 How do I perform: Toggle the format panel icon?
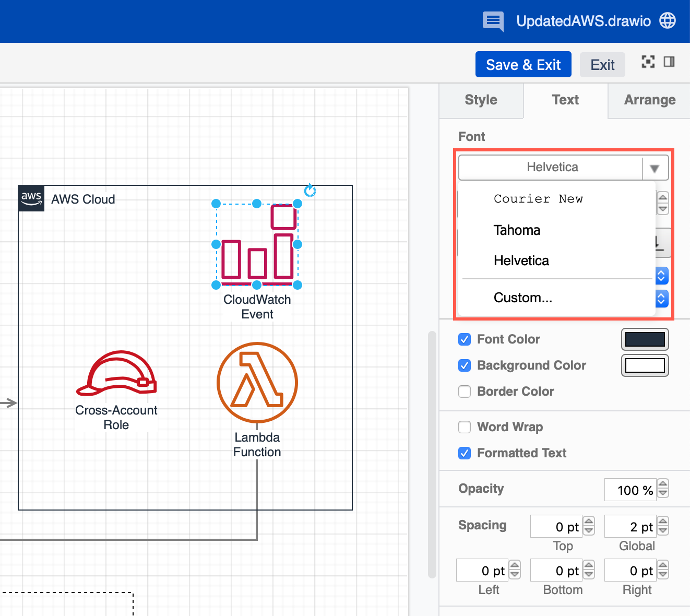coord(670,62)
